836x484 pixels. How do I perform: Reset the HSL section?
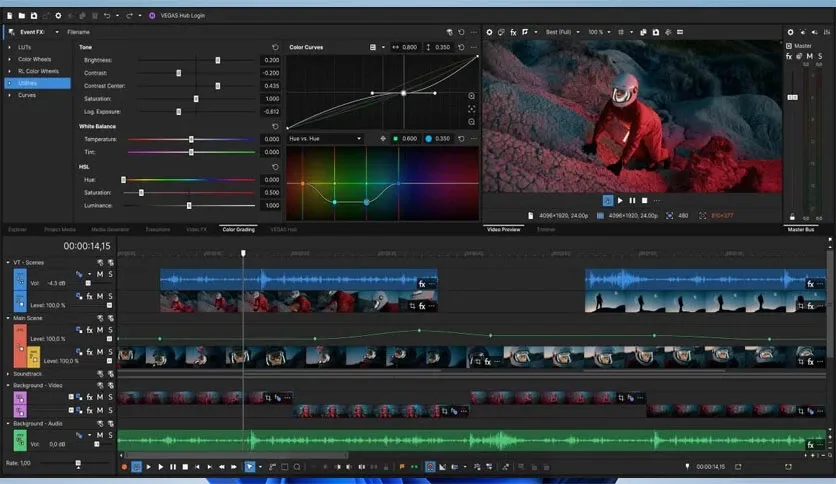(275, 167)
